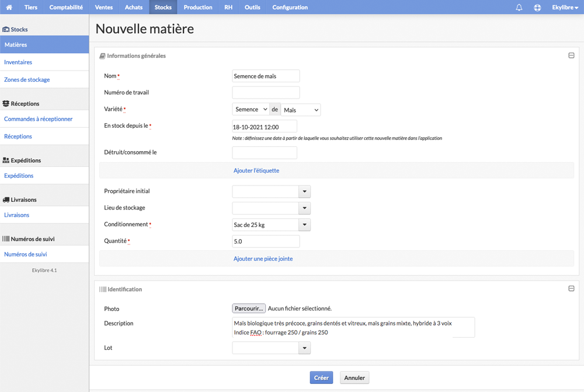The height and width of the screenshot is (392, 584).
Task: Click the Annuler button
Action: click(x=354, y=377)
